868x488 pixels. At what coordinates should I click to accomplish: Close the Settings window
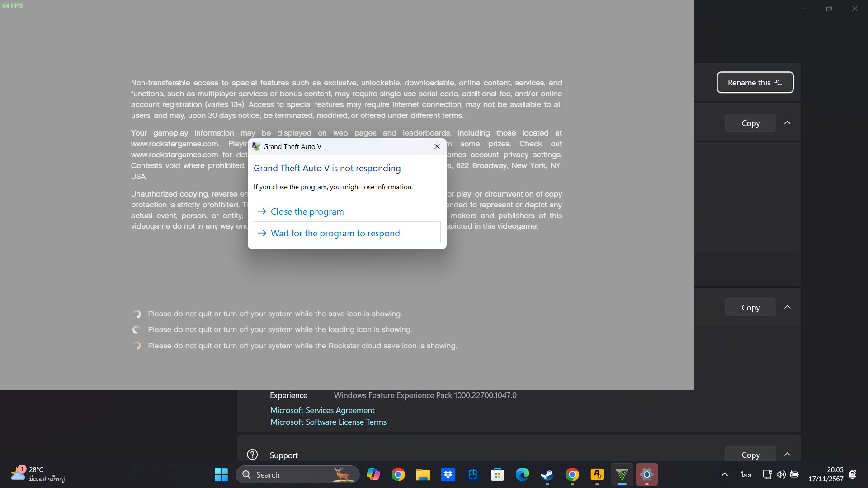(x=854, y=9)
